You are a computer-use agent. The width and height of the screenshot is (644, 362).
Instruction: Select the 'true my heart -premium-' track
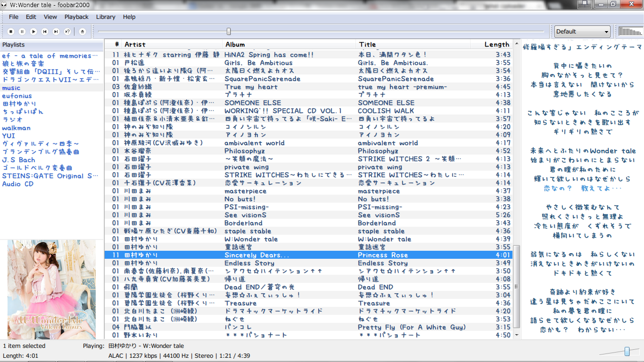[402, 87]
